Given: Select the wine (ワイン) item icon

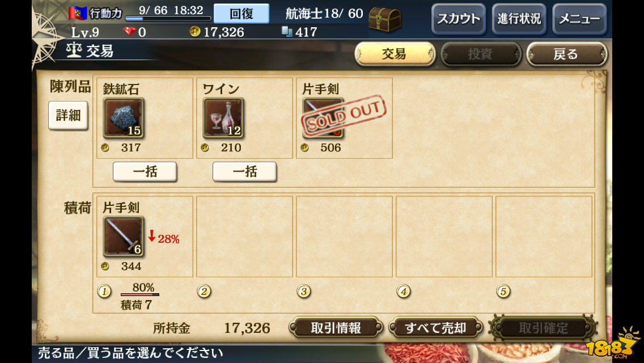Looking at the screenshot, I should coord(223,117).
